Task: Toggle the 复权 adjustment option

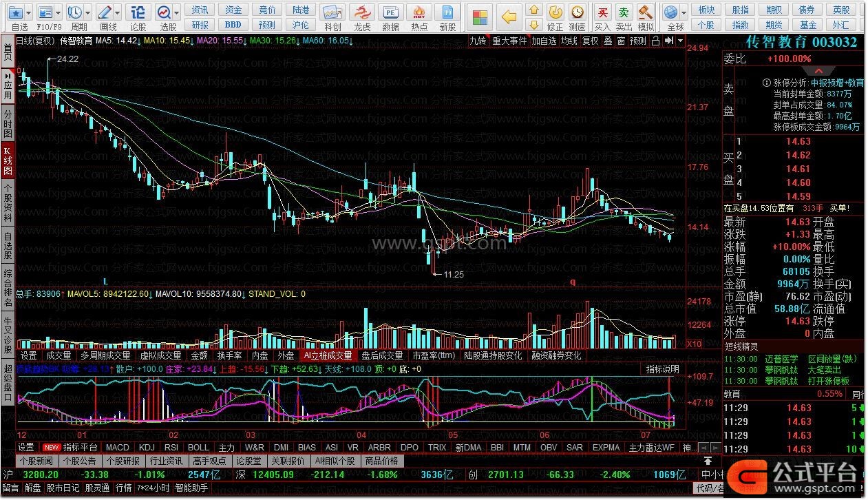Action: (x=590, y=41)
